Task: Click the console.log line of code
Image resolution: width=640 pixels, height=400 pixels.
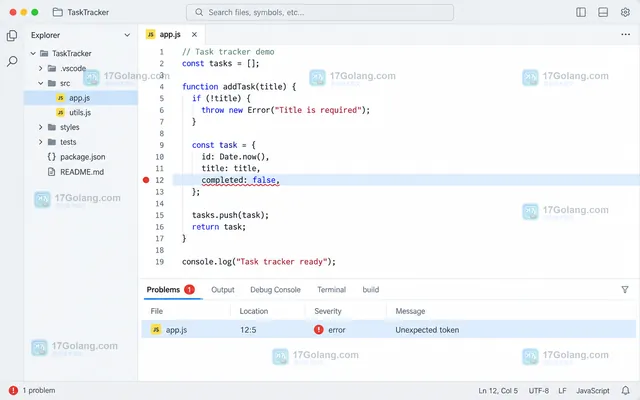Action: (x=259, y=262)
